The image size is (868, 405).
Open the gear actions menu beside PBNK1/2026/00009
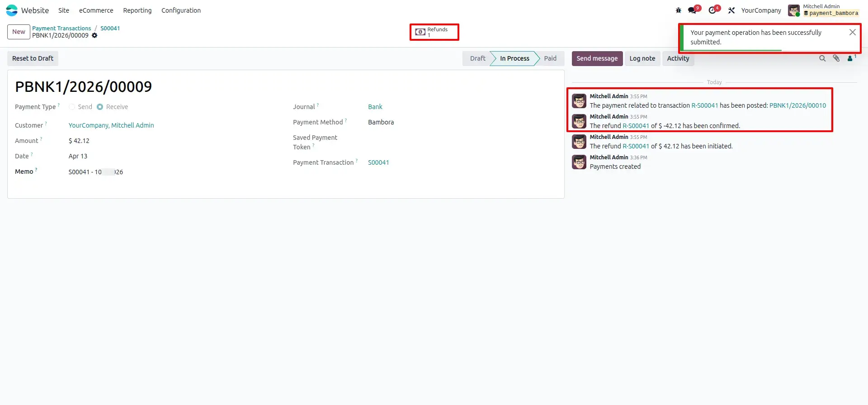coord(94,35)
